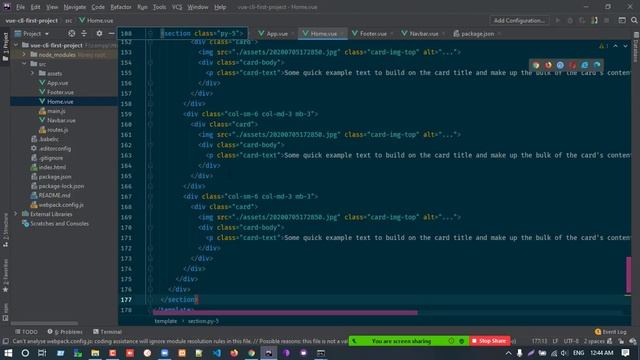Image resolution: width=640 pixels, height=360 pixels.
Task: Open in Edge browser icon
Action: (597, 65)
